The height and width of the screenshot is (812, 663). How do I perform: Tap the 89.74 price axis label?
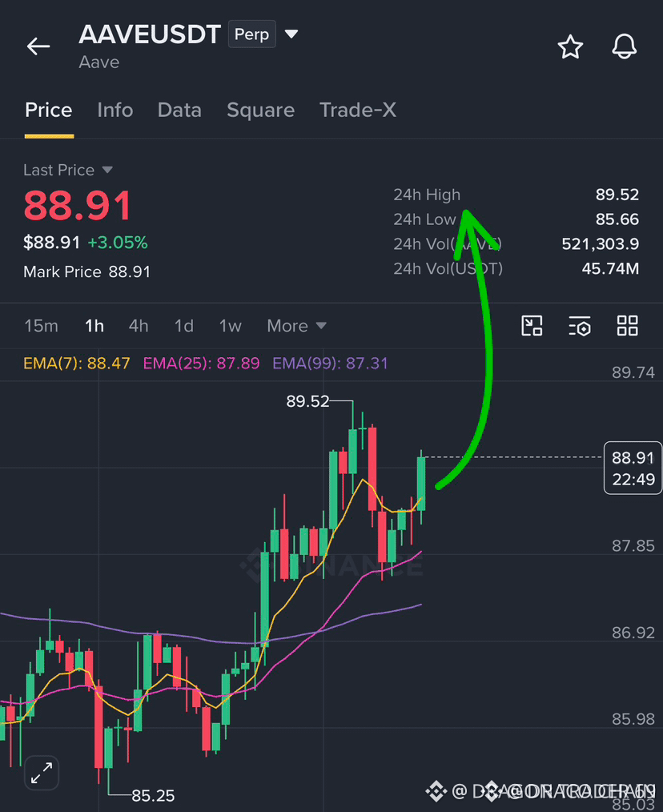(633, 372)
